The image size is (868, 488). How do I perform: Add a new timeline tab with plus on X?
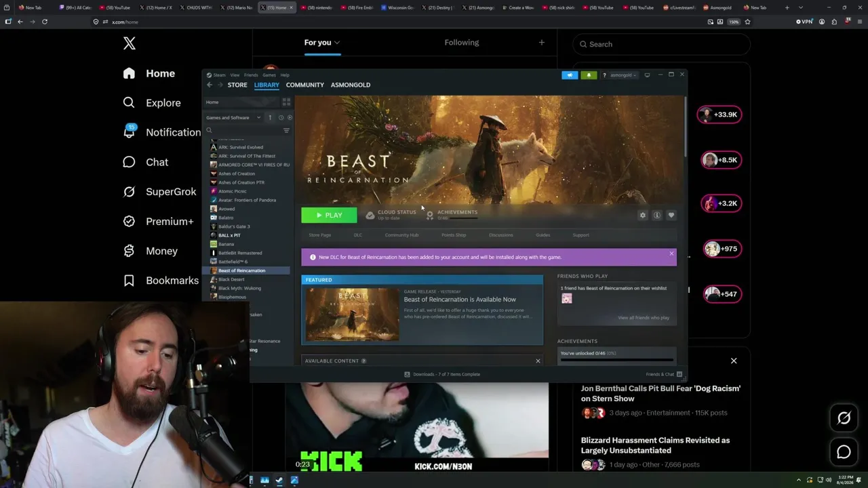click(541, 43)
